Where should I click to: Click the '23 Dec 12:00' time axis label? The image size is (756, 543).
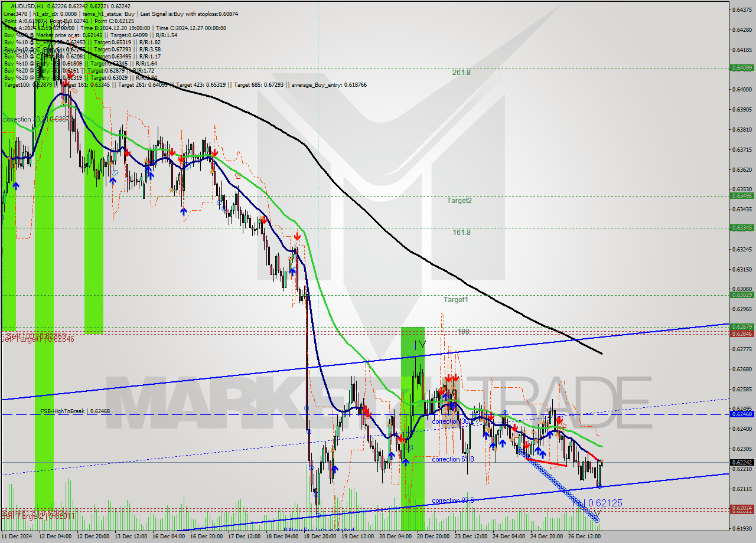click(471, 537)
